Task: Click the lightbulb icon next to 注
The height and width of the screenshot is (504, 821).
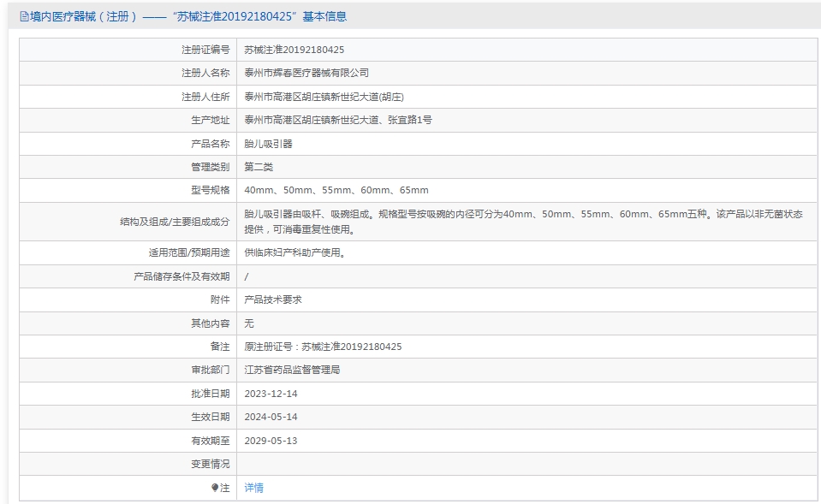Action: point(215,488)
